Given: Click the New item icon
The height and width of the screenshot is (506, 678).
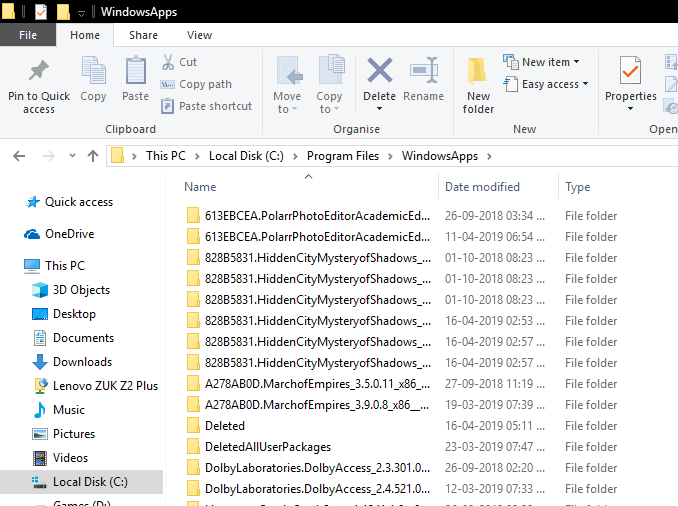Looking at the screenshot, I should point(511,62).
